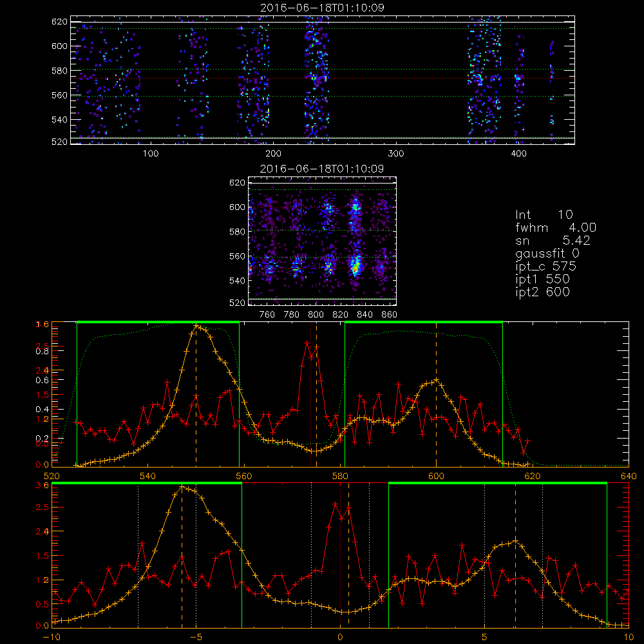Click white y-axis label 0.4 on the profile plot

click(43, 410)
